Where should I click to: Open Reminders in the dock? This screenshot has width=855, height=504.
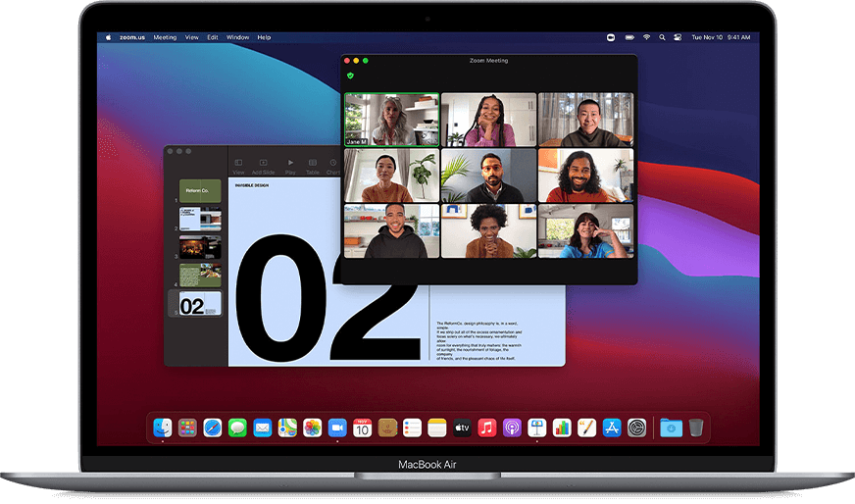412,428
